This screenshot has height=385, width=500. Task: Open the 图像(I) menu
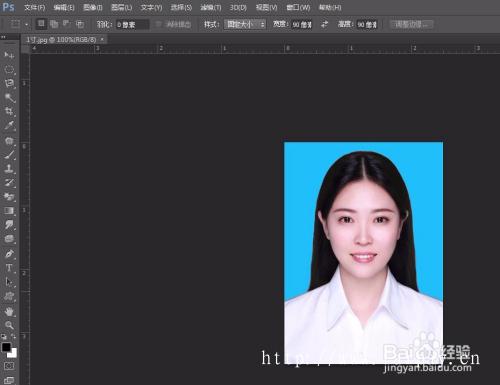tap(93, 7)
